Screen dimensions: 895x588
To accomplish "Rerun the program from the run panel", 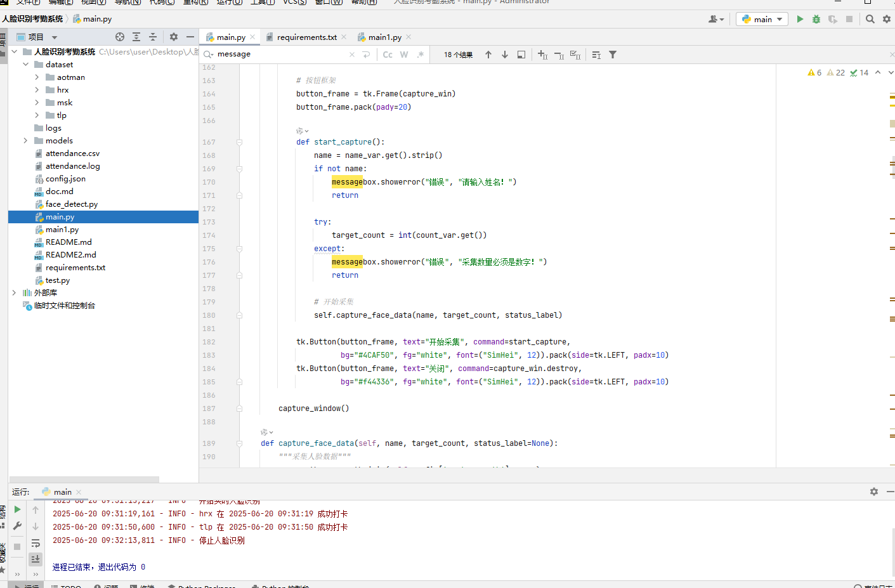I will click(17, 509).
